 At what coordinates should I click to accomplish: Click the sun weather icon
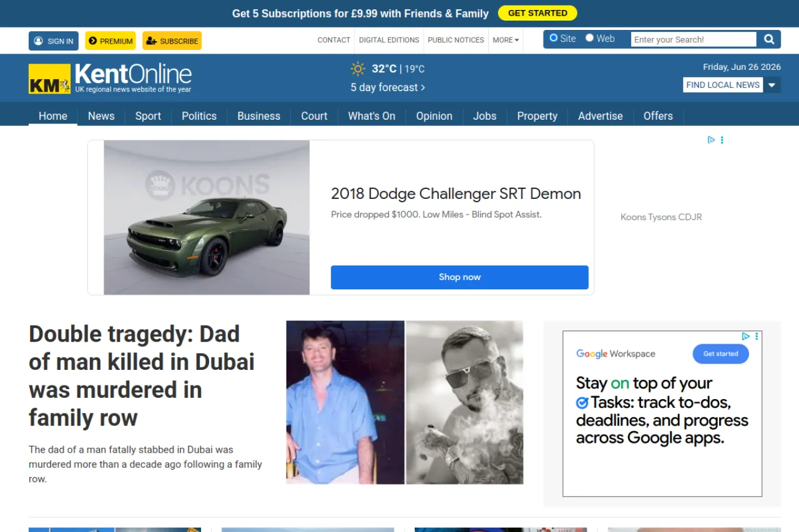tap(358, 69)
